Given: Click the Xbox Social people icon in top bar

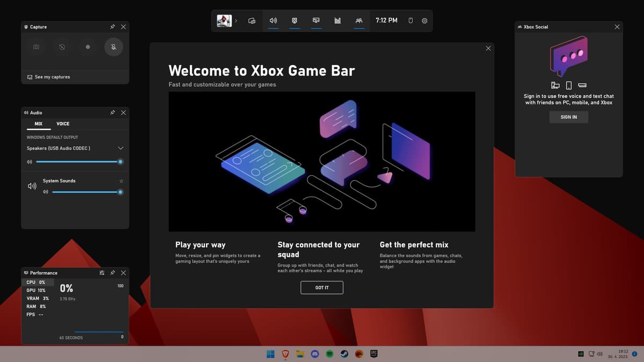Looking at the screenshot, I should pos(359,21).
